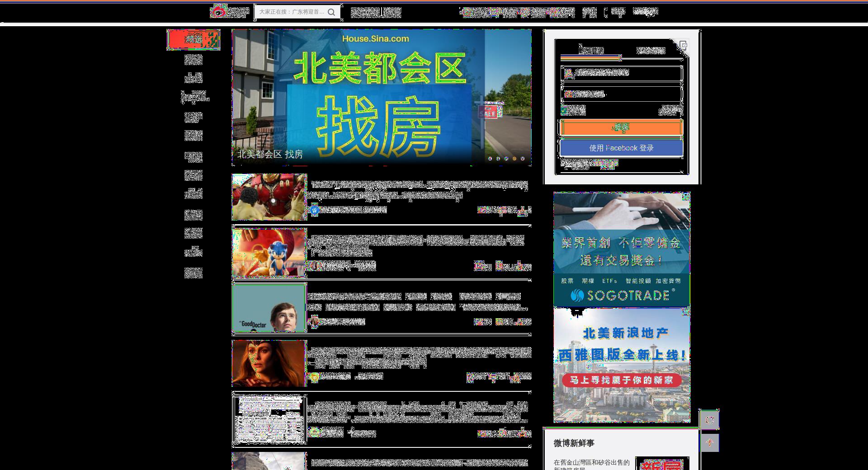Image resolution: width=868 pixels, height=470 pixels.
Task: Click author avatar on document post
Action: point(315,432)
